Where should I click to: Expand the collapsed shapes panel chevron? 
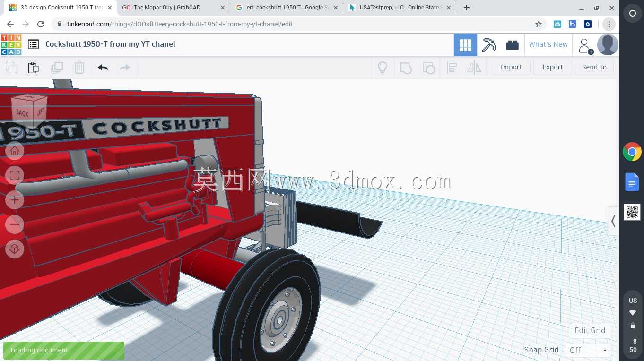tap(613, 221)
